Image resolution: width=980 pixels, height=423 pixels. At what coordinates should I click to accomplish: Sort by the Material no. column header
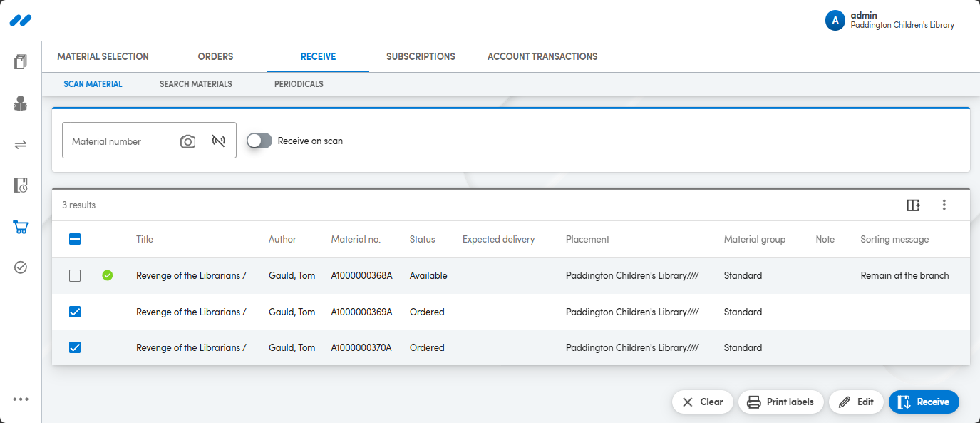click(356, 240)
